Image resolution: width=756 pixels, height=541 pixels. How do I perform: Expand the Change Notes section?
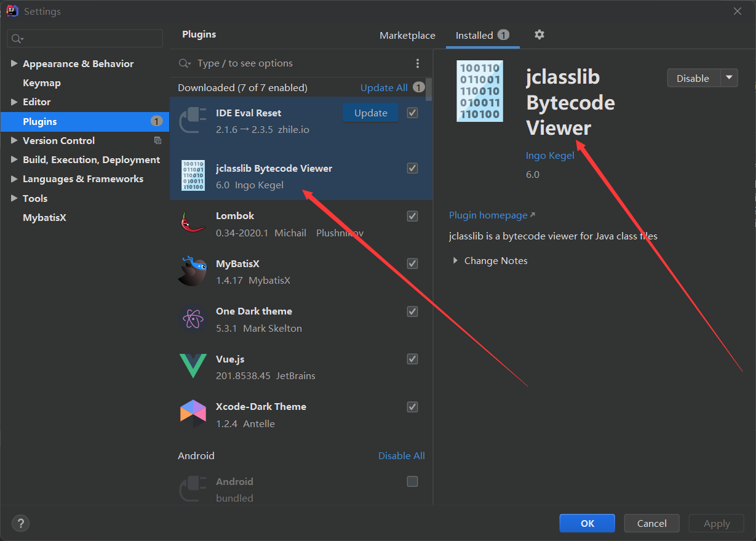coord(455,260)
